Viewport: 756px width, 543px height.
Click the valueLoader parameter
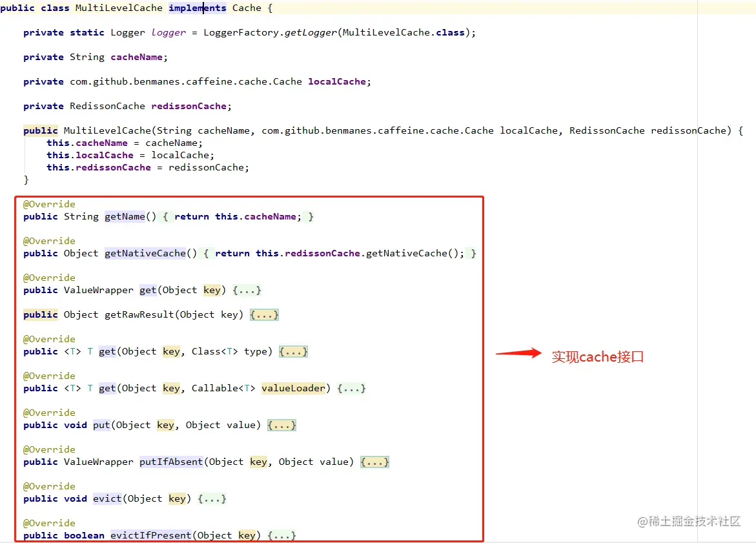293,388
